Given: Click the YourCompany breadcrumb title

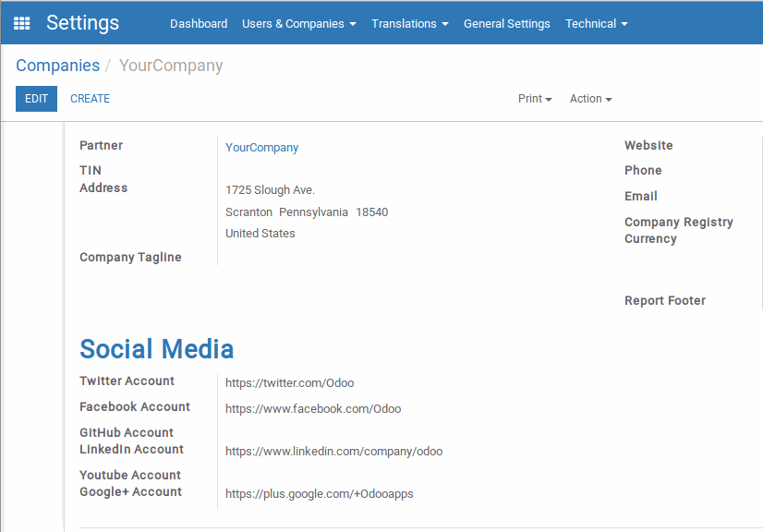Looking at the screenshot, I should 171,66.
